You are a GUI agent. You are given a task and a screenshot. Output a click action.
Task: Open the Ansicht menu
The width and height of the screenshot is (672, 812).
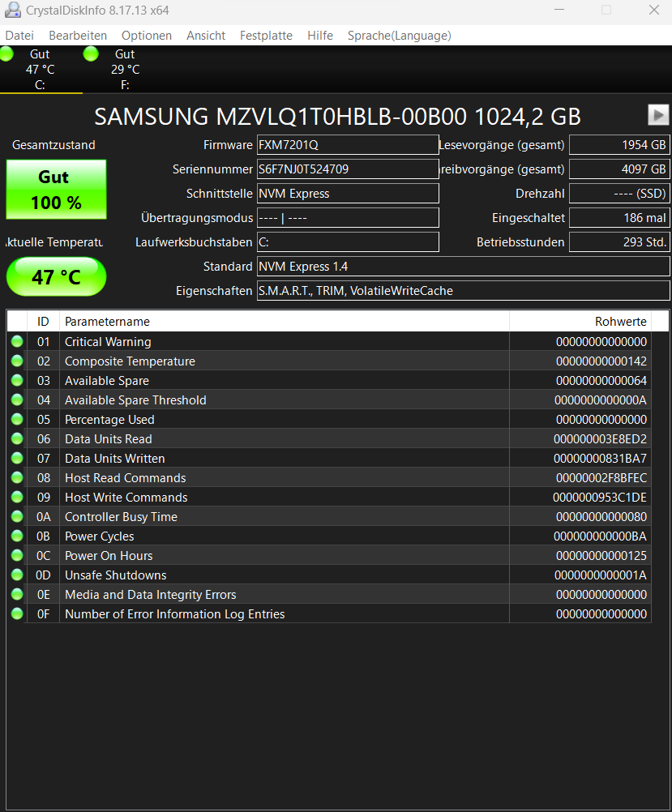[x=206, y=35]
